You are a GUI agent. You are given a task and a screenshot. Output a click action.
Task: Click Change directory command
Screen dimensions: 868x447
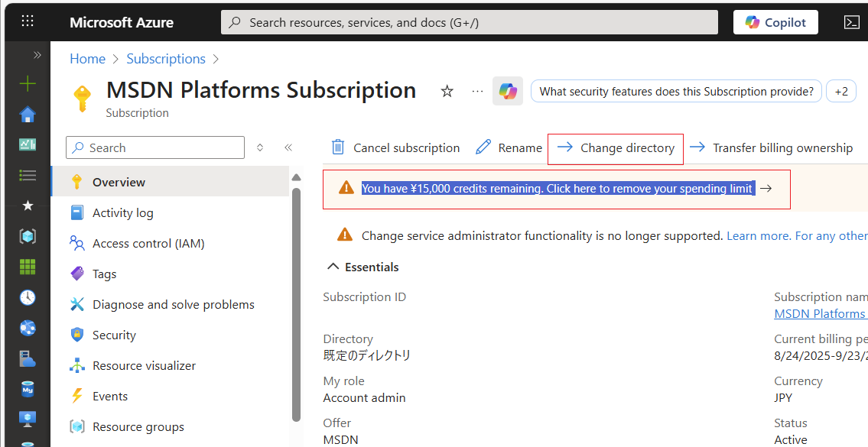coord(616,147)
